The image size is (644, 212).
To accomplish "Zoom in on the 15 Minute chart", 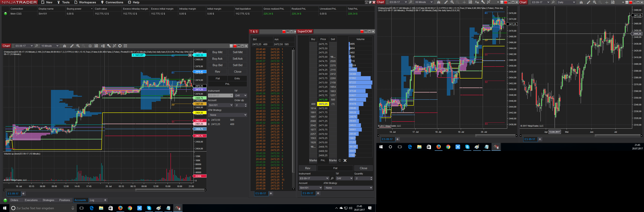I will pos(78,46).
